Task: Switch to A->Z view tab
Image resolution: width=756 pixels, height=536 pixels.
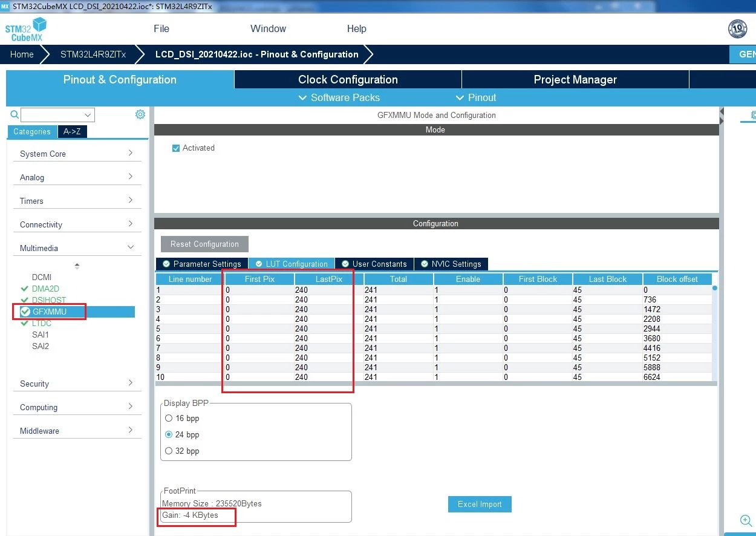Action: (72, 131)
